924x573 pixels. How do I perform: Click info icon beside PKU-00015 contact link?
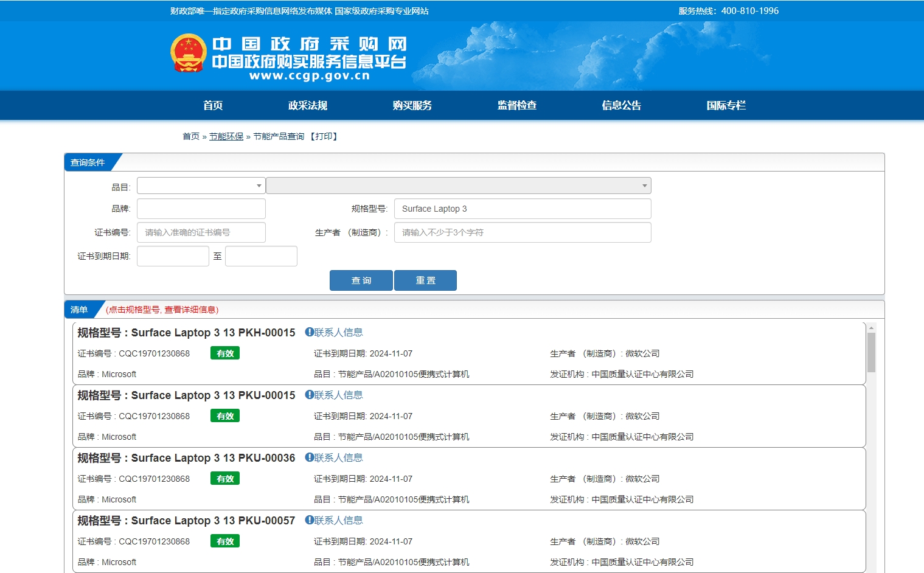click(x=309, y=395)
